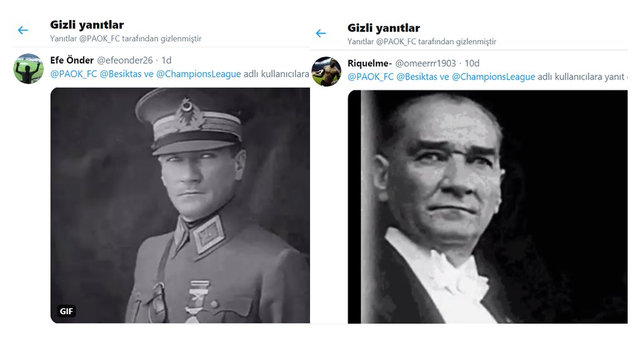This screenshot has width=644, height=362.
Task: Click the GIF badge on left image
Action: pyautogui.click(x=66, y=311)
